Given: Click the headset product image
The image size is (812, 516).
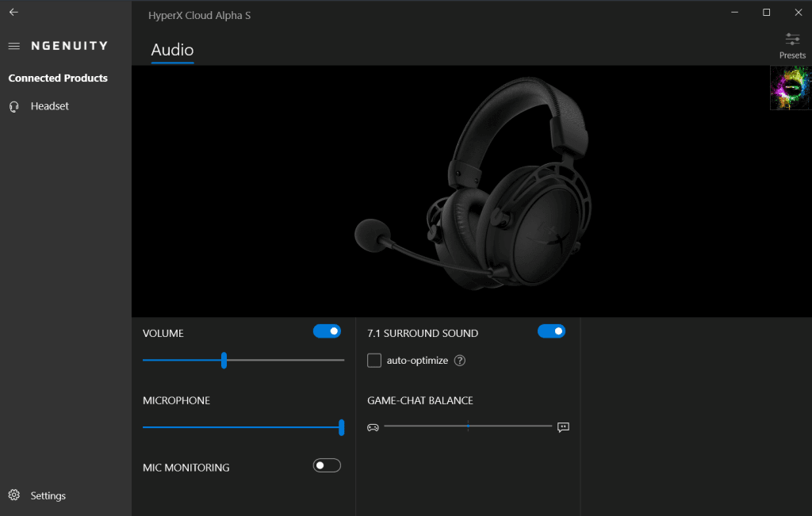Looking at the screenshot, I should (x=473, y=184).
